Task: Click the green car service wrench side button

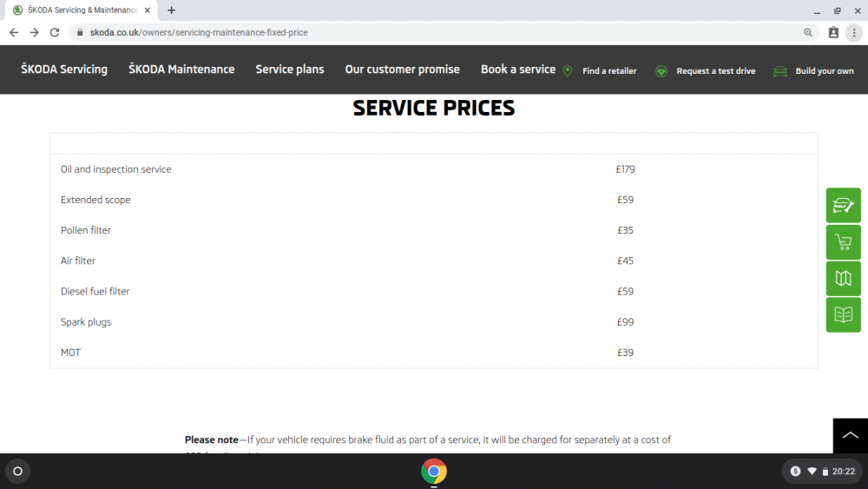Action: 843,206
